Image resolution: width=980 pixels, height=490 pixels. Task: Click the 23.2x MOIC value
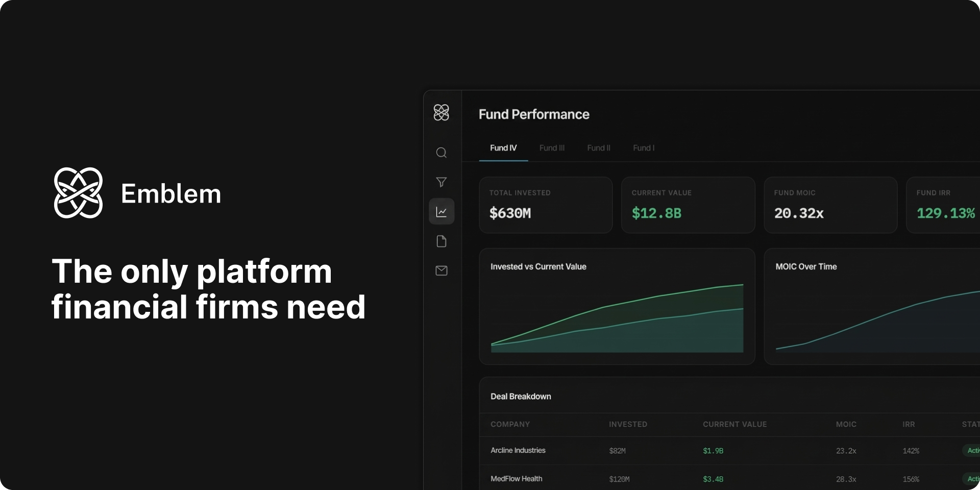coord(846,451)
